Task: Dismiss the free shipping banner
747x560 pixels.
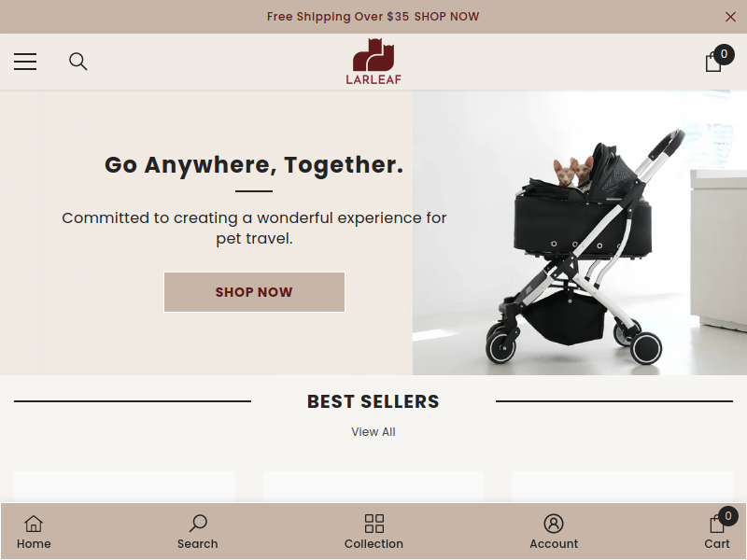Action: (x=730, y=17)
